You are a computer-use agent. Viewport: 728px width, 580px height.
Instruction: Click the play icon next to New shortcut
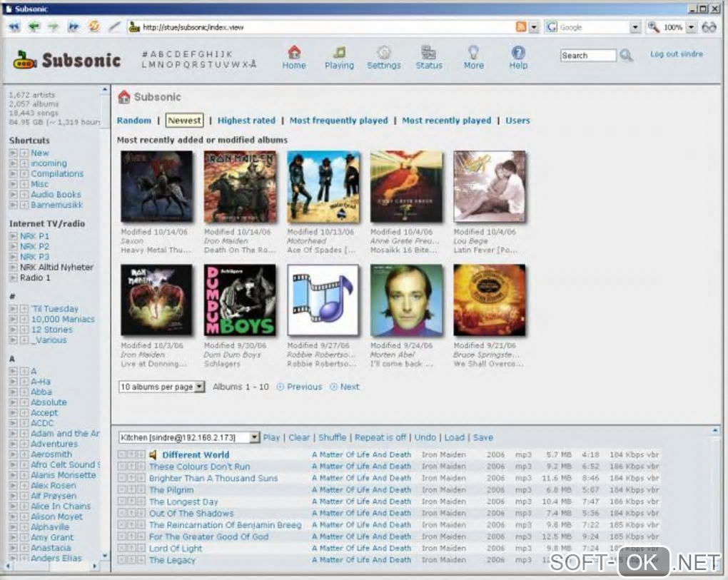14,153
